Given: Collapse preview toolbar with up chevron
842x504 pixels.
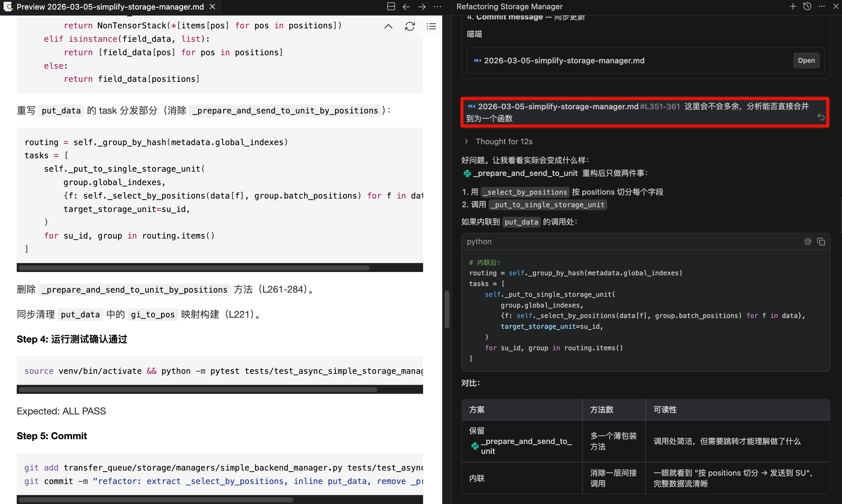Looking at the screenshot, I should coord(388,26).
